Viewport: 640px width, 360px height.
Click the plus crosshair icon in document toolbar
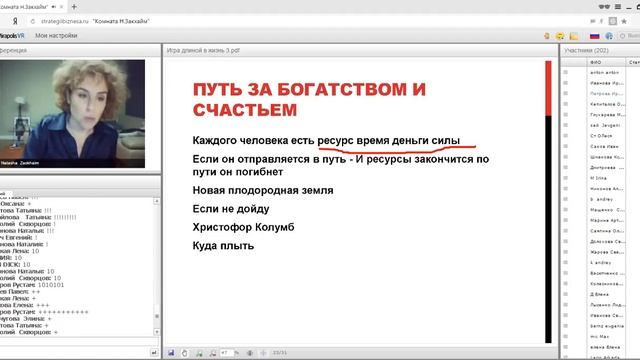coord(263,353)
